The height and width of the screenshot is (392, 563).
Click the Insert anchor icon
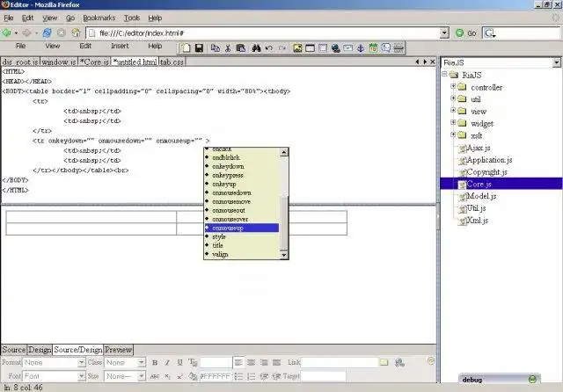(361, 47)
